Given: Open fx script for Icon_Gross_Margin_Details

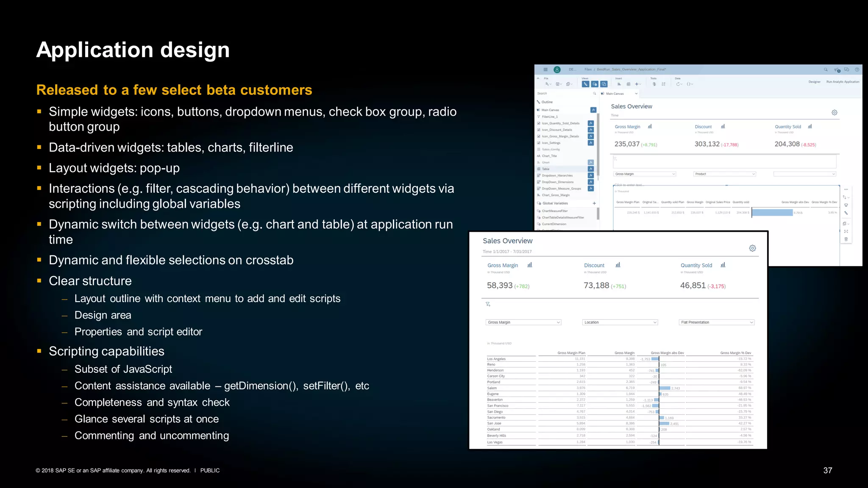Looking at the screenshot, I should point(591,136).
